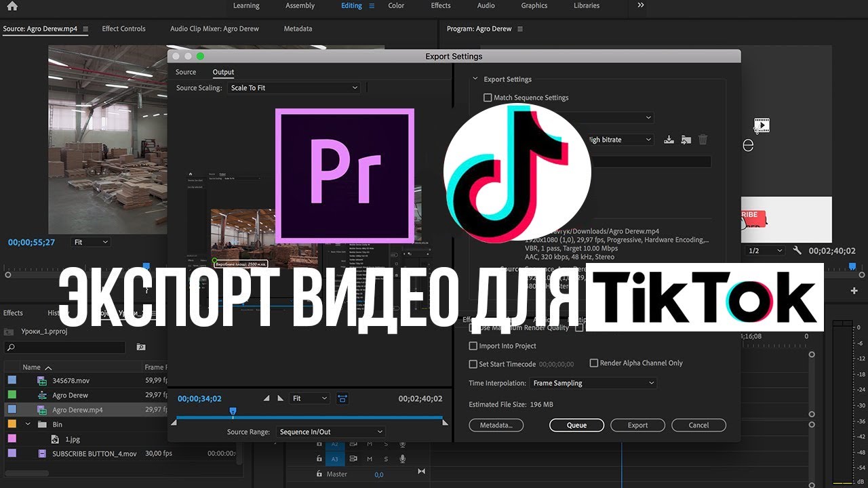Click the Set Out Point triangle icon
This screenshot has width=868, height=488.
click(x=281, y=399)
